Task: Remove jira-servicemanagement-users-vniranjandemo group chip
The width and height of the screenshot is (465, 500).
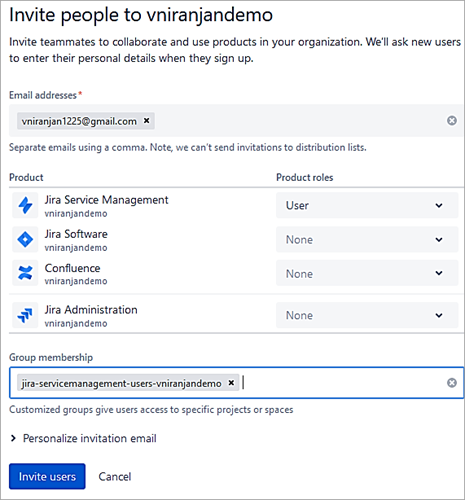Action: click(x=231, y=383)
